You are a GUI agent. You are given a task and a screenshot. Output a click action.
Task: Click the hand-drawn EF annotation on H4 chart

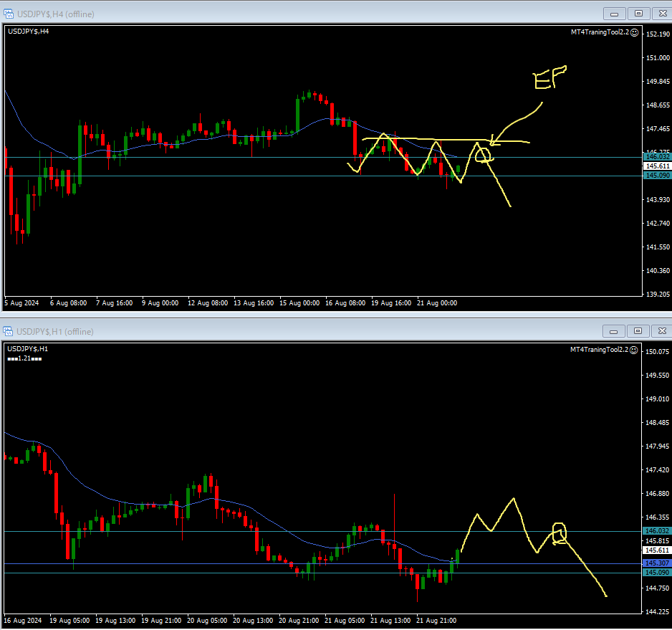click(x=549, y=77)
